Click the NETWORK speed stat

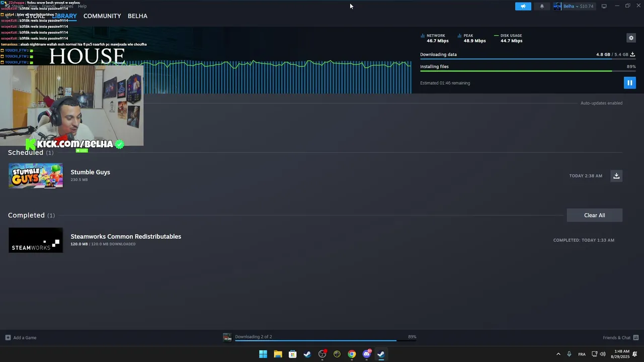[x=435, y=38]
